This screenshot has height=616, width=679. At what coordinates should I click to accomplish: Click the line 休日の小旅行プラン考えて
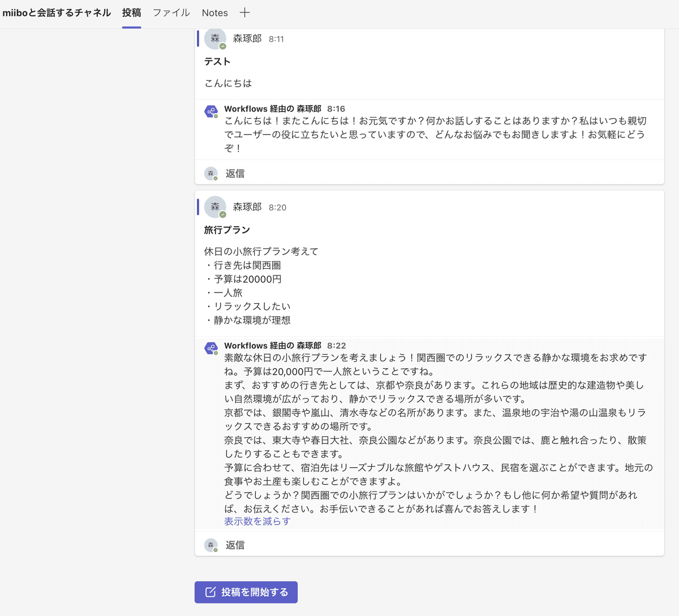click(x=261, y=251)
